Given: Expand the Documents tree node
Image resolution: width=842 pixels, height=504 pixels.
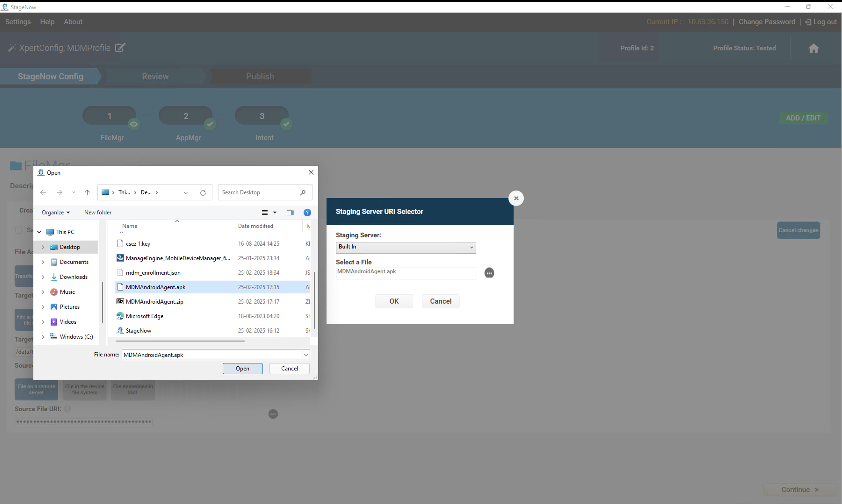Looking at the screenshot, I should [x=43, y=262].
